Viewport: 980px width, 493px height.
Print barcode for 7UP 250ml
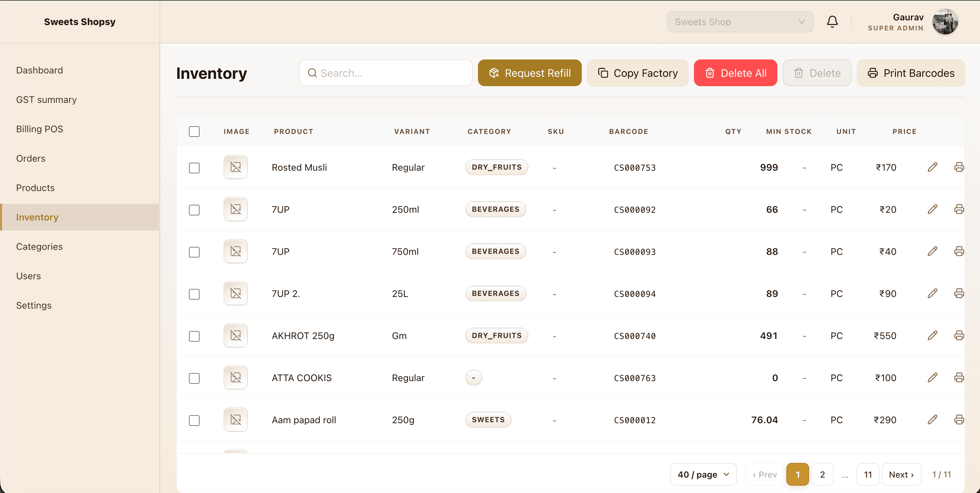(x=959, y=209)
